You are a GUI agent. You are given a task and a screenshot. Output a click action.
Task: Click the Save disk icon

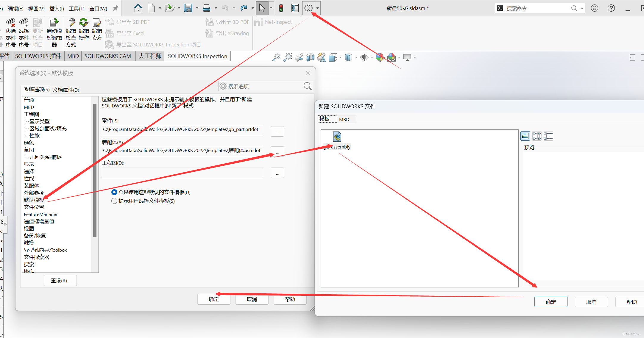click(188, 8)
